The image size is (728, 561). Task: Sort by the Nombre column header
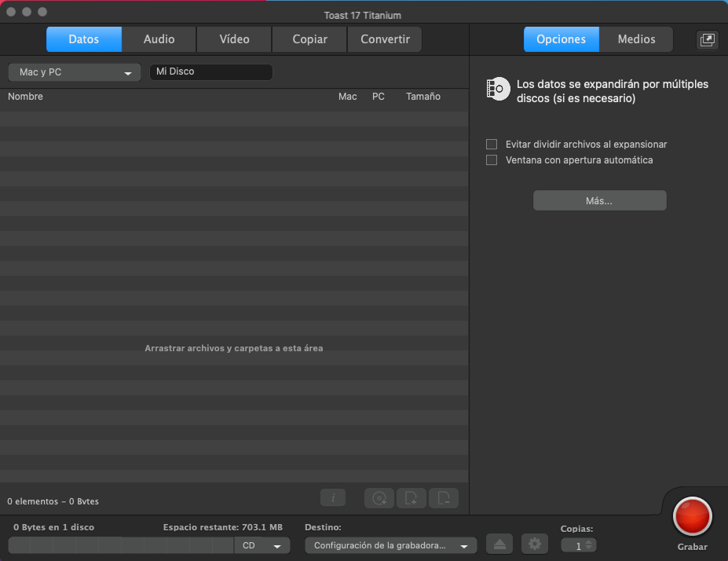(26, 97)
